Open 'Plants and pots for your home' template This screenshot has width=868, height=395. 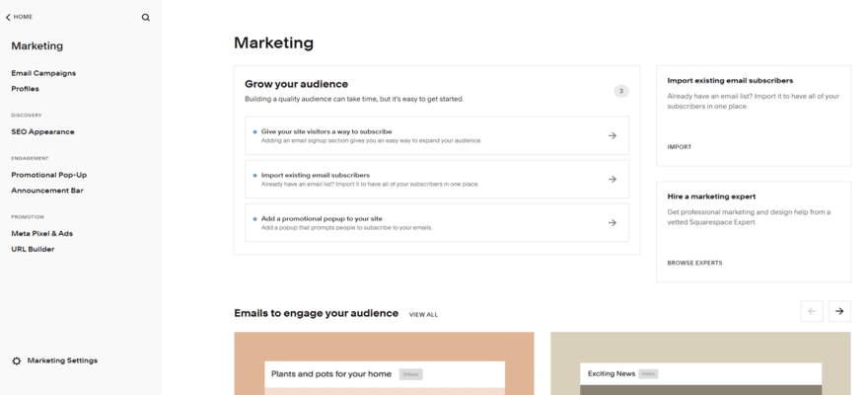tap(384, 363)
